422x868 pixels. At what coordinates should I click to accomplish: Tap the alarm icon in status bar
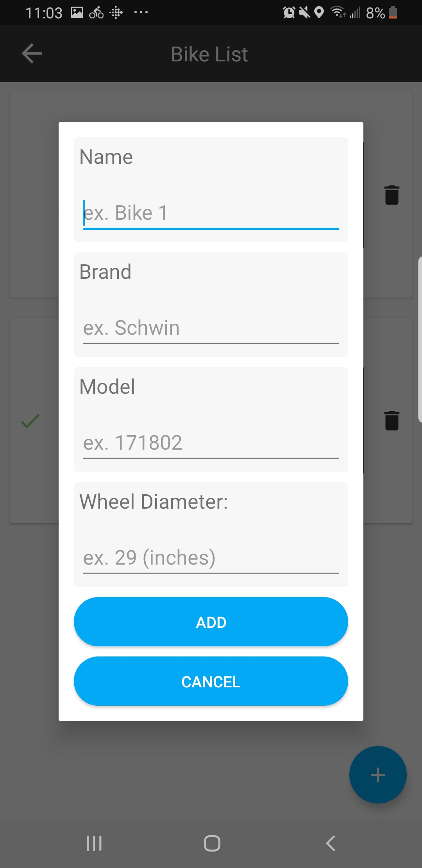(289, 13)
